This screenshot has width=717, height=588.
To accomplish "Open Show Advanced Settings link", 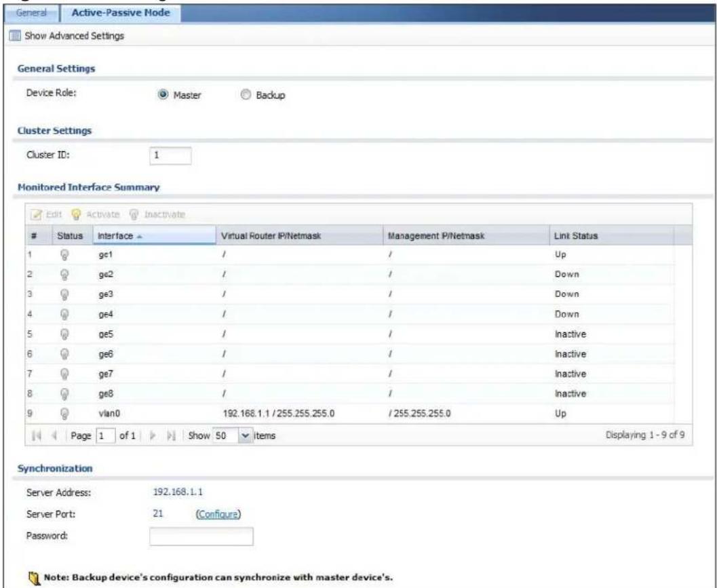I will tap(74, 36).
